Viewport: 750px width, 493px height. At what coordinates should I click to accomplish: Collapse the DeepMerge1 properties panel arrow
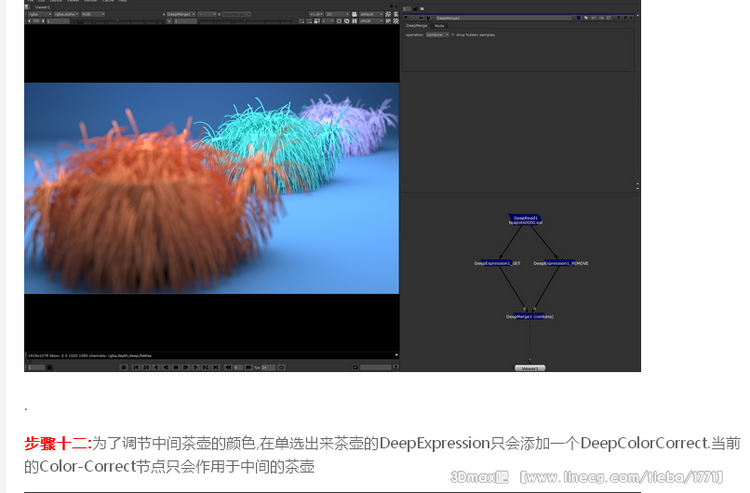pos(406,18)
